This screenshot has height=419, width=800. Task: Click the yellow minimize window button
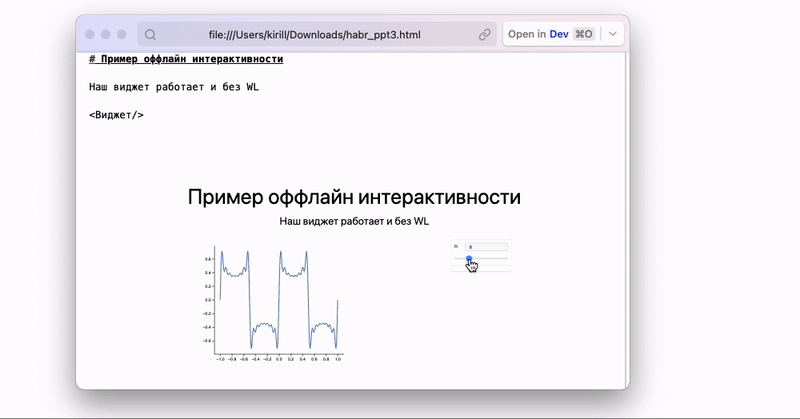(106, 34)
